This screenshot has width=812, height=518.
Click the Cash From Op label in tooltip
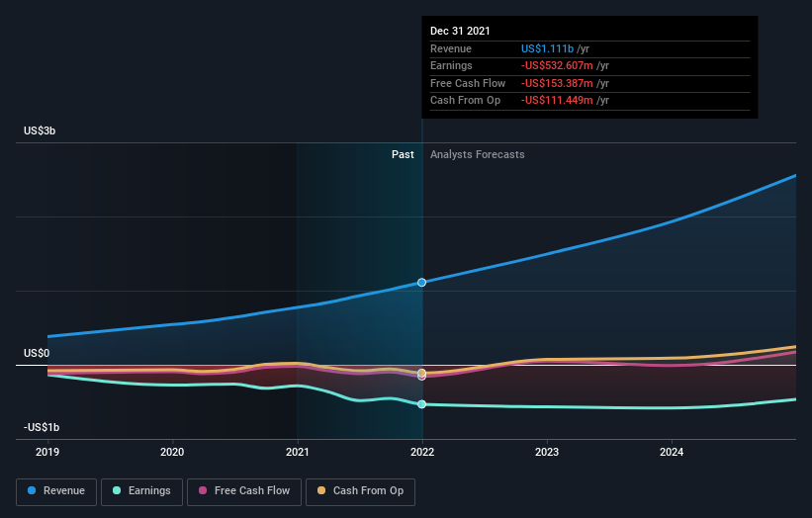coord(465,101)
